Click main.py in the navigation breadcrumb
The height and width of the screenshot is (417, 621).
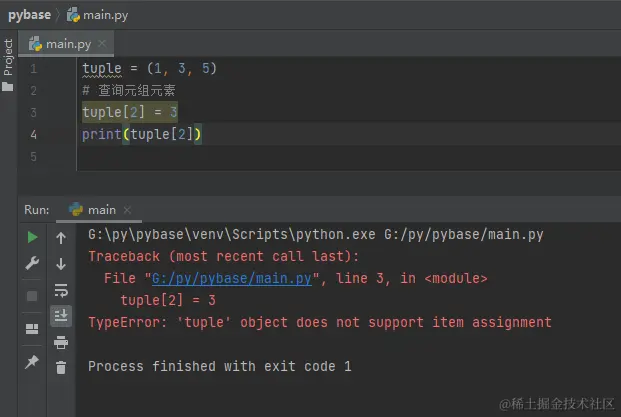pos(105,15)
